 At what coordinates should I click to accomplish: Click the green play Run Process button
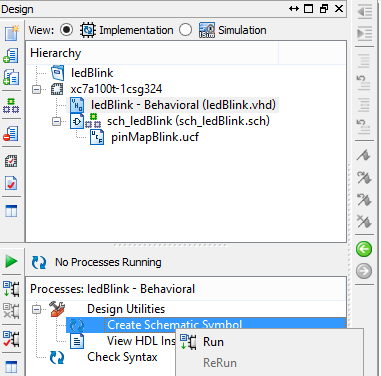click(11, 261)
